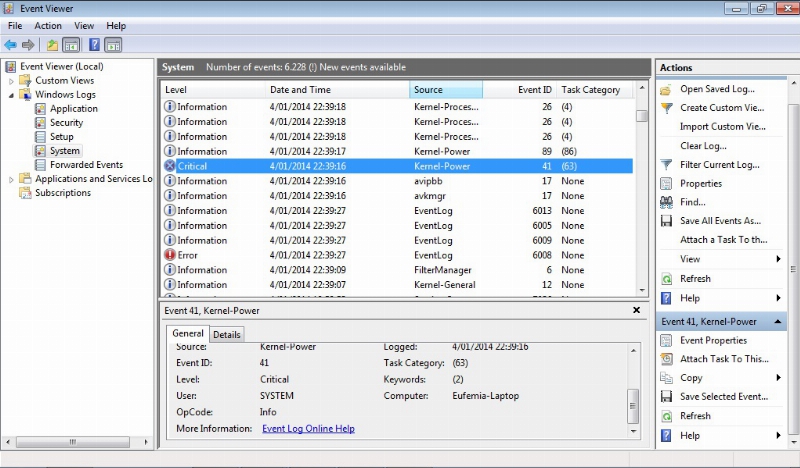Click the Find binoculars icon
Image resolution: width=800 pixels, height=468 pixels.
pyautogui.click(x=666, y=203)
